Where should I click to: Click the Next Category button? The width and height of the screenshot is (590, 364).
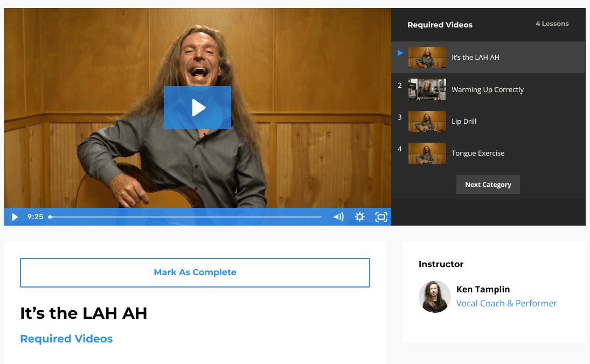pos(488,185)
